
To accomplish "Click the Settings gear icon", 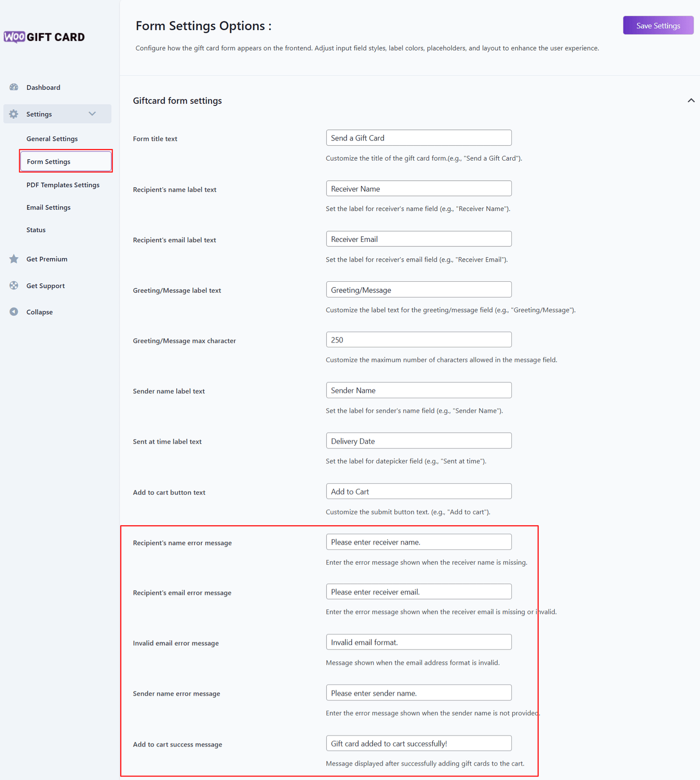I will pos(14,114).
